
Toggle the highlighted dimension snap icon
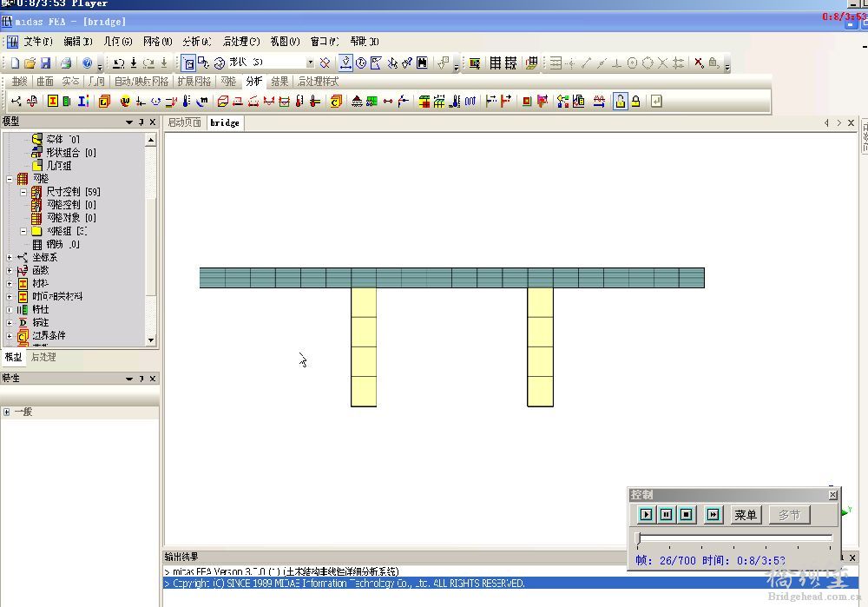click(345, 63)
